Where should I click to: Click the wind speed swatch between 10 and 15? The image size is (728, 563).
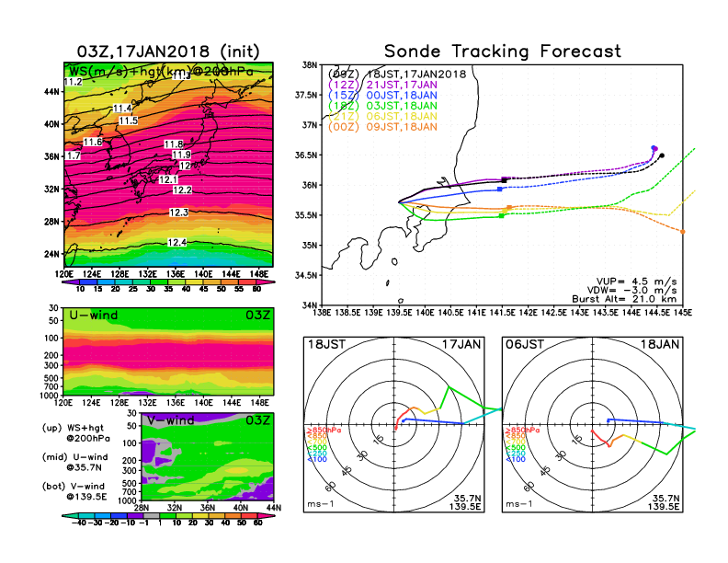89,282
